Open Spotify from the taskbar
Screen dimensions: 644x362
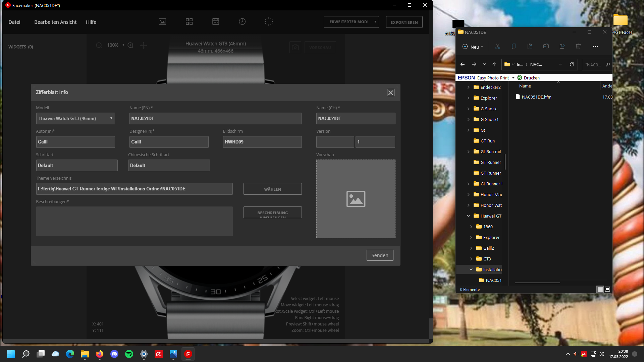(x=129, y=354)
